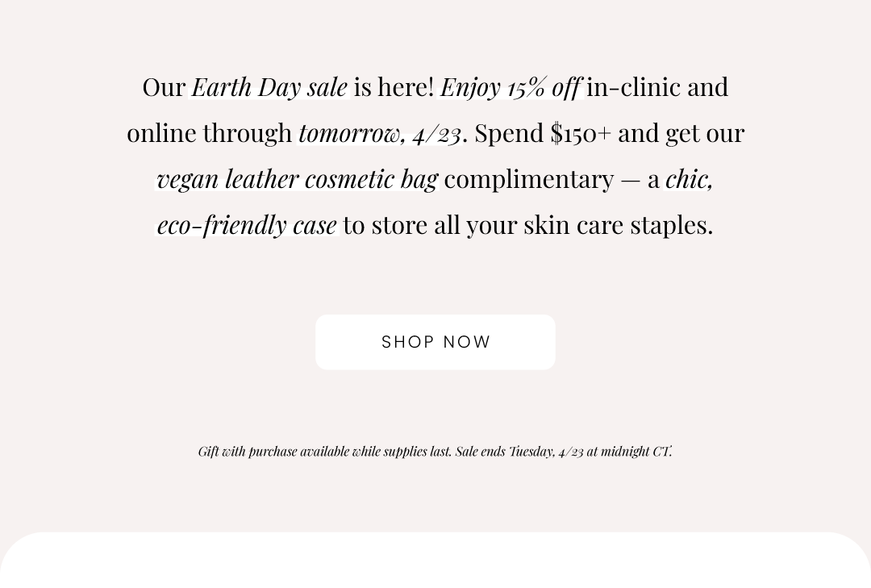Click the 'in-clinic and' text
This screenshot has width=871, height=588.
[x=657, y=87]
